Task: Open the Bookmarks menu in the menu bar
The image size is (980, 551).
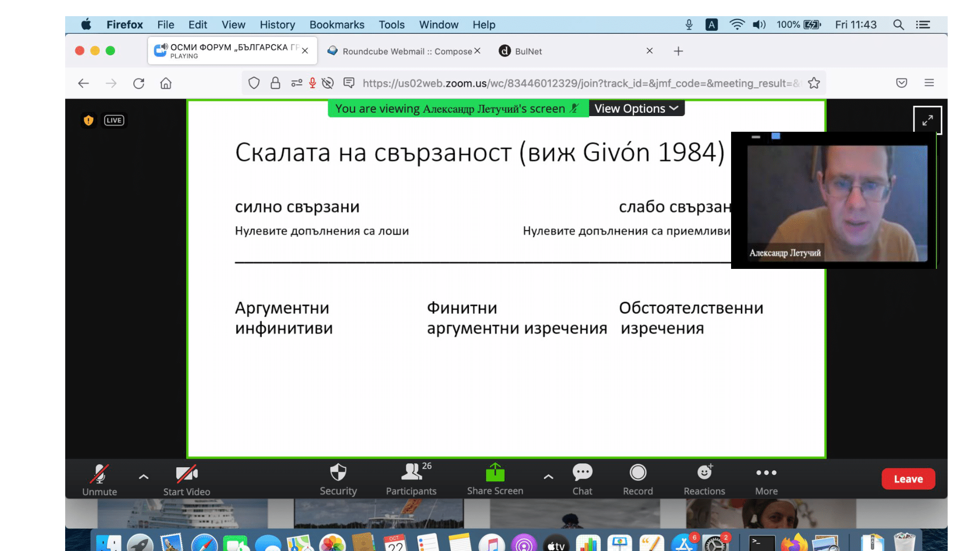Action: tap(337, 24)
